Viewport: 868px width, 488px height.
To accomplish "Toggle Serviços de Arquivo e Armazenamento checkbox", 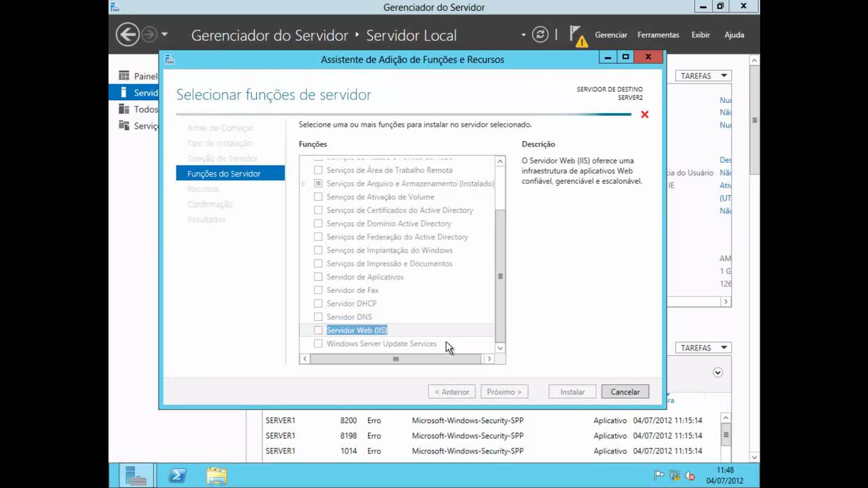I will [x=318, y=184].
